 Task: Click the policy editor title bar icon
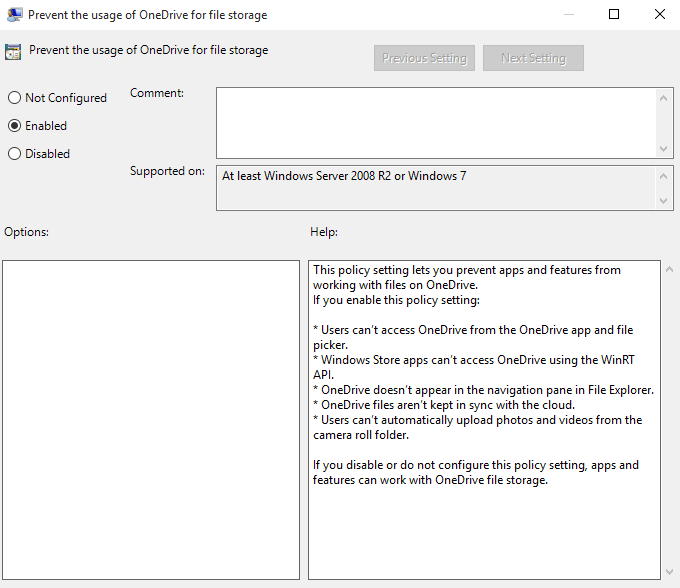pyautogui.click(x=12, y=15)
